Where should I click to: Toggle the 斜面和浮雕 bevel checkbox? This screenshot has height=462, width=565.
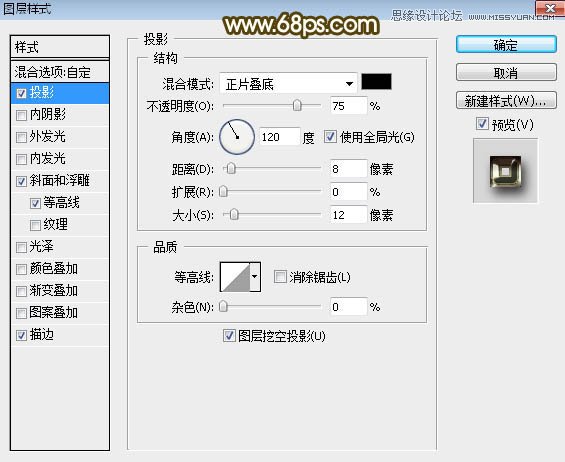(21, 181)
